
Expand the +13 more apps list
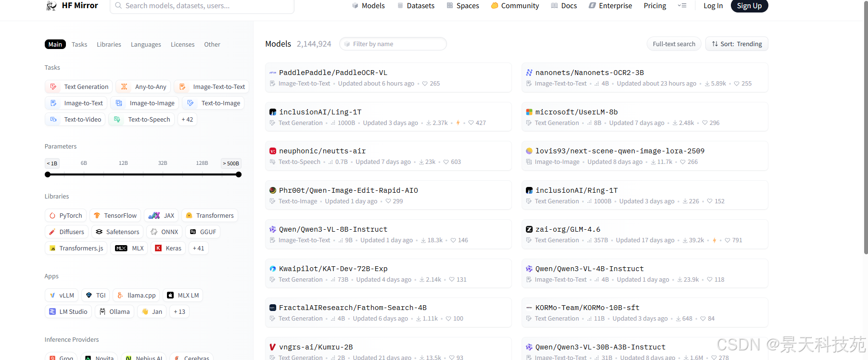point(179,312)
